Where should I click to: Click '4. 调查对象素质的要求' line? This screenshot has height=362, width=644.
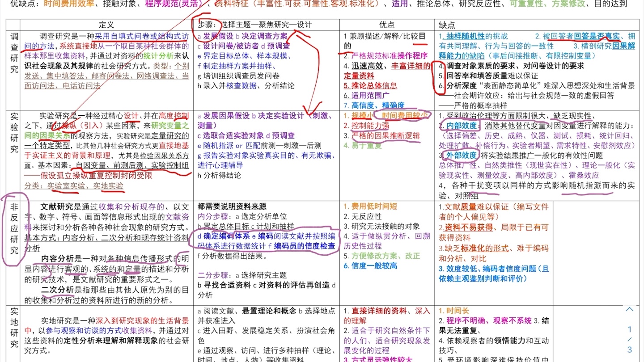point(511,66)
